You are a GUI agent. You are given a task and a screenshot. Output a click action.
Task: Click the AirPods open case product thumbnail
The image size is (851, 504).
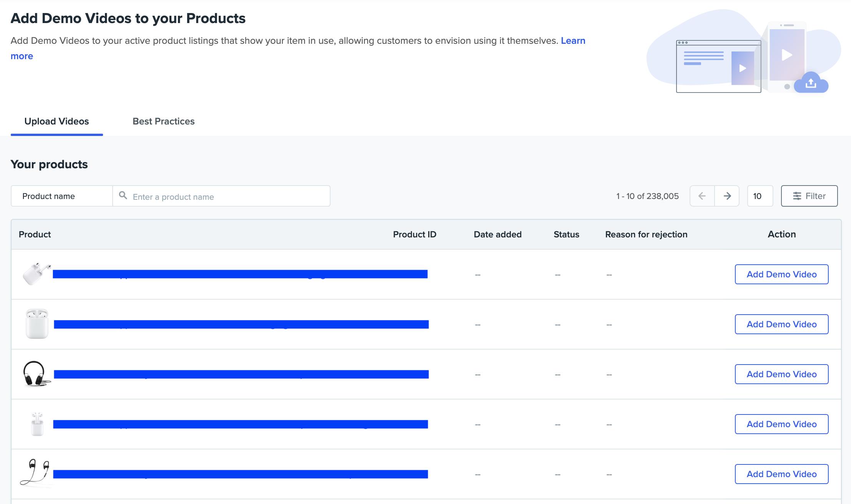point(37,274)
